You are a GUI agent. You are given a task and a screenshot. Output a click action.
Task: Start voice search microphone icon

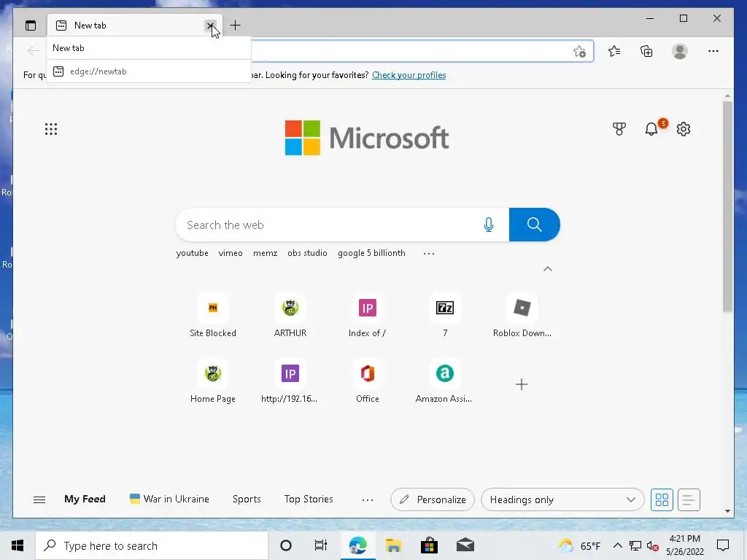click(488, 225)
